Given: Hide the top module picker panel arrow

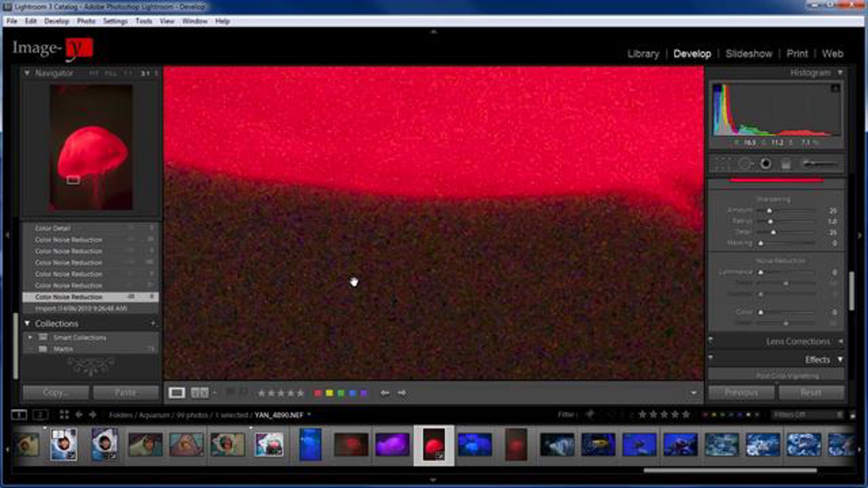Looking at the screenshot, I should click(x=433, y=32).
